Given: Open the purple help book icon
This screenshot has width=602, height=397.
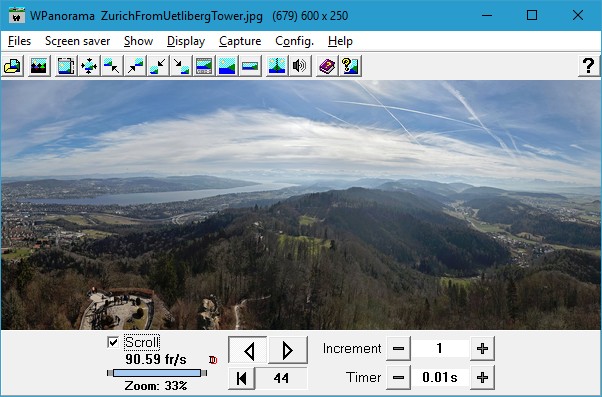Looking at the screenshot, I should click(327, 66).
